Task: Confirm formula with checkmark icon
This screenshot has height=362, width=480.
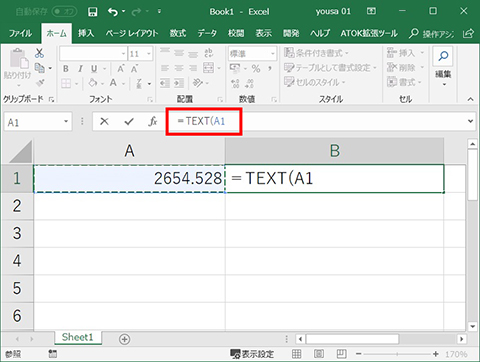Action: pos(129,121)
